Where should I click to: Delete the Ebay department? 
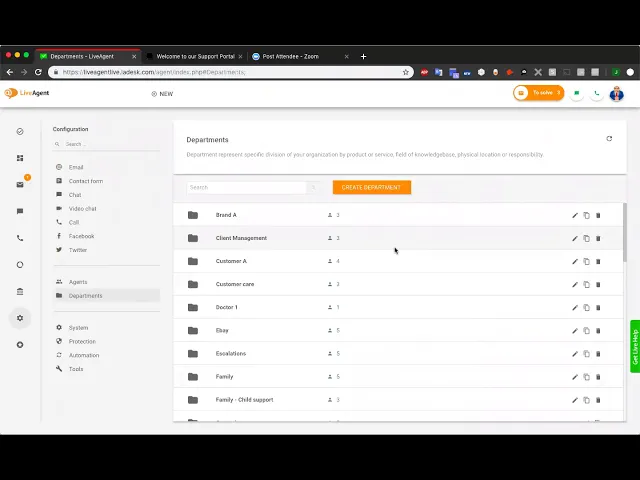[x=598, y=331]
